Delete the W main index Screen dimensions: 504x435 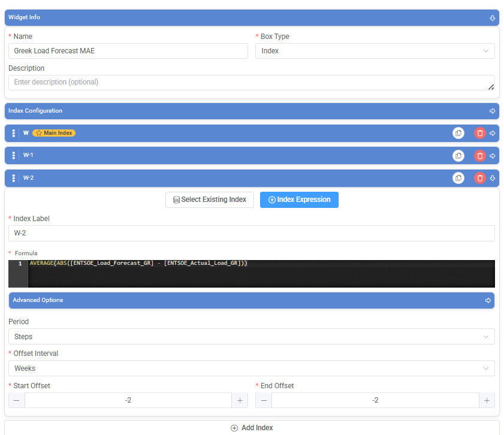pos(480,133)
